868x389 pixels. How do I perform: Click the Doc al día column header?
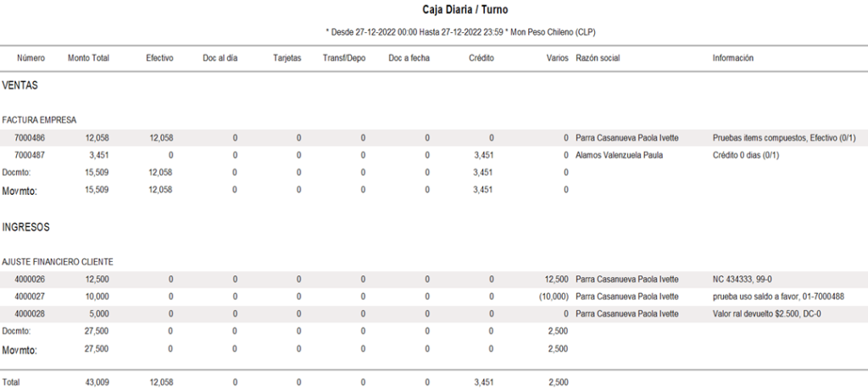(x=220, y=58)
